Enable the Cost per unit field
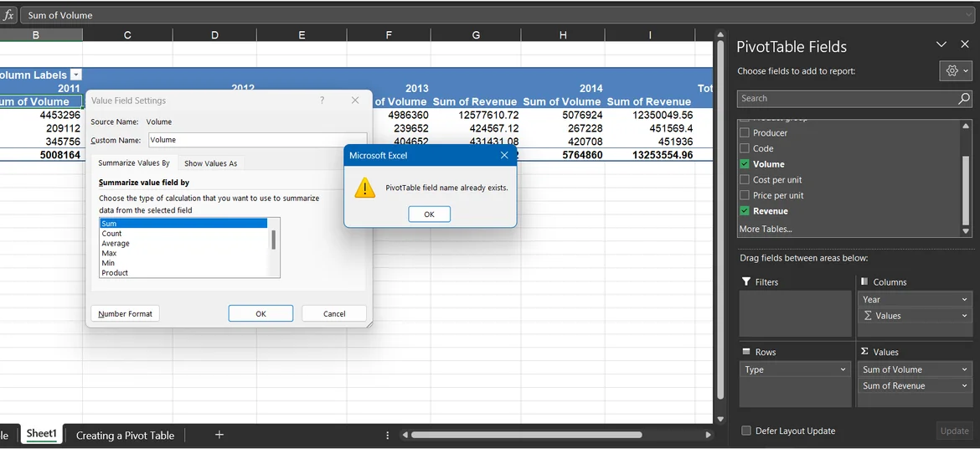The width and height of the screenshot is (980, 449). point(745,180)
